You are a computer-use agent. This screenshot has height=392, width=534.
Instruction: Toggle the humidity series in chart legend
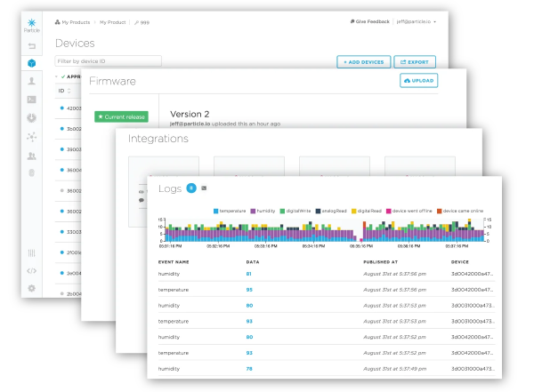pyautogui.click(x=266, y=210)
